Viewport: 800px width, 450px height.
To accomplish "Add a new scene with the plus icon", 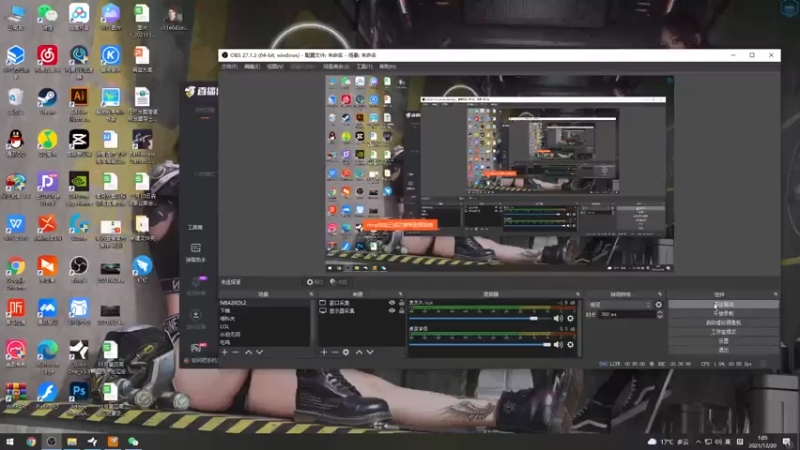I will 224,352.
